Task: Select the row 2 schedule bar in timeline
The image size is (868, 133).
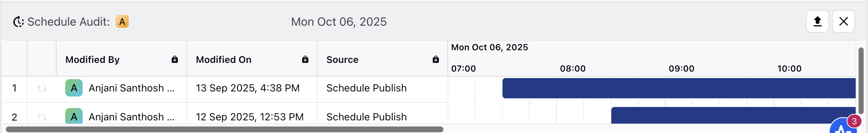Action: point(733,115)
